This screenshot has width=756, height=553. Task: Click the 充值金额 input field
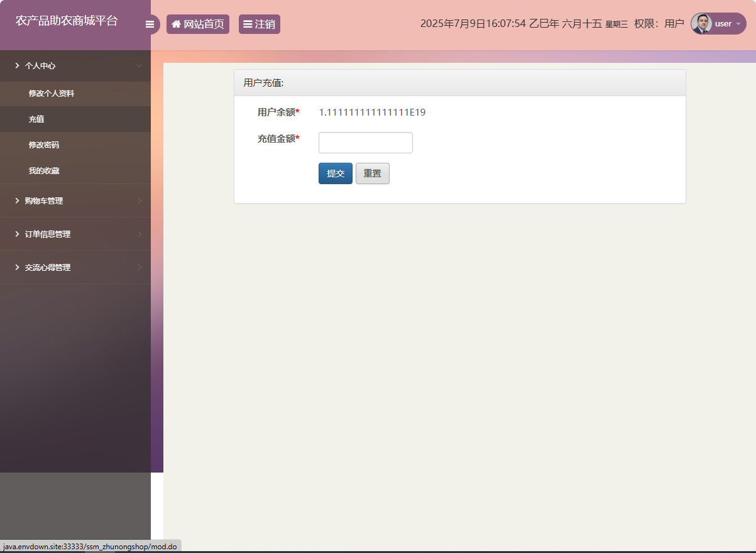point(366,143)
